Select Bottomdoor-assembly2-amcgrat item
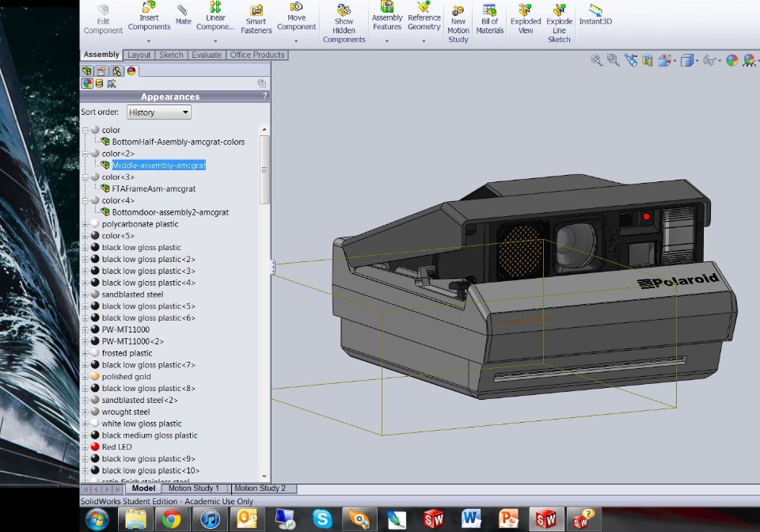The height and width of the screenshot is (532, 760). (170, 212)
